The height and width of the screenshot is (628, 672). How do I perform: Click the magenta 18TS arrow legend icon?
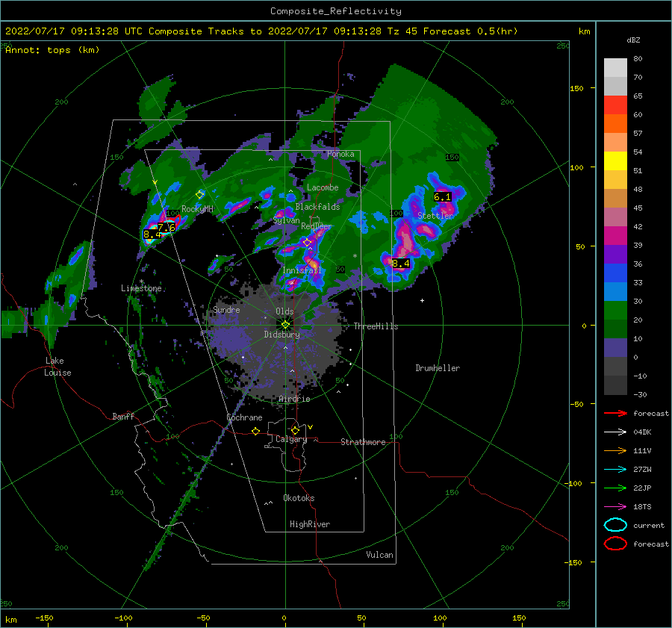pyautogui.click(x=615, y=507)
